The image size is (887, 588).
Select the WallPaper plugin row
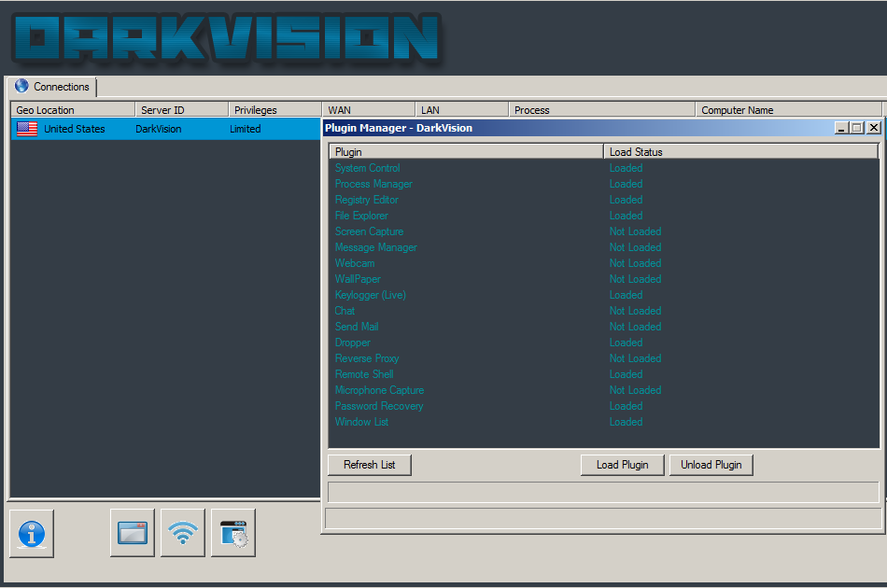604,279
